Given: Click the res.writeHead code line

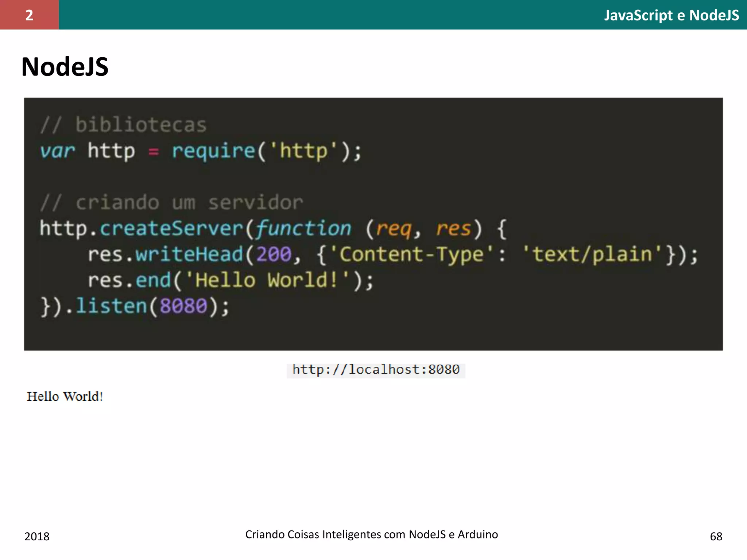Looking at the screenshot, I should pos(393,254).
